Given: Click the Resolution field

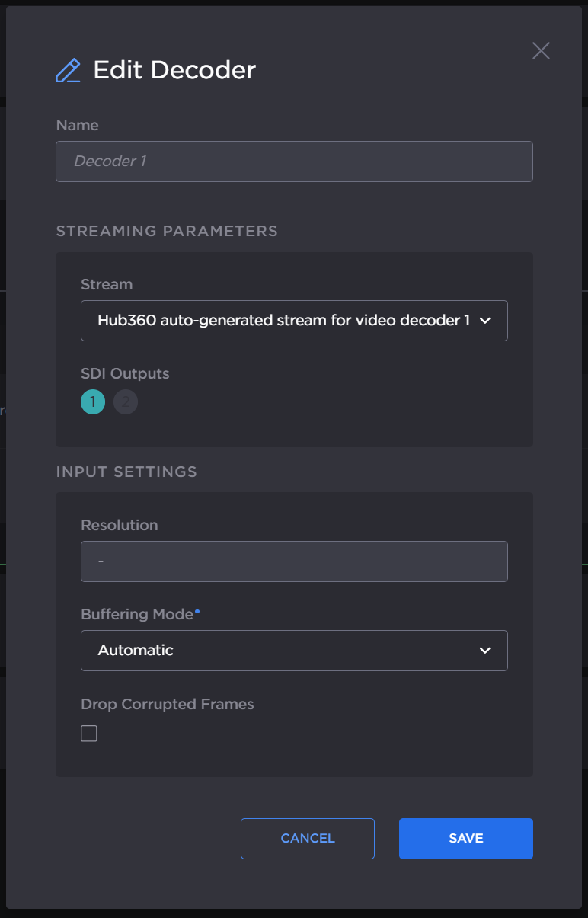Looking at the screenshot, I should coord(294,561).
